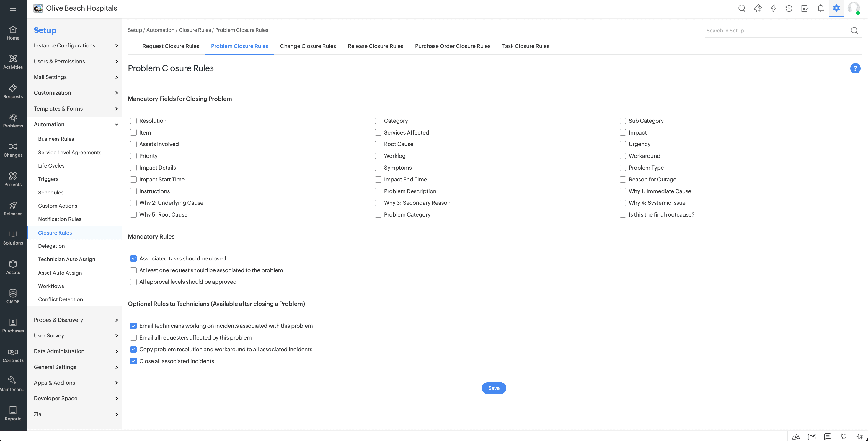Image resolution: width=868 pixels, height=441 pixels.
Task: Expand the Probes & Discovery section
Action: [x=76, y=320]
